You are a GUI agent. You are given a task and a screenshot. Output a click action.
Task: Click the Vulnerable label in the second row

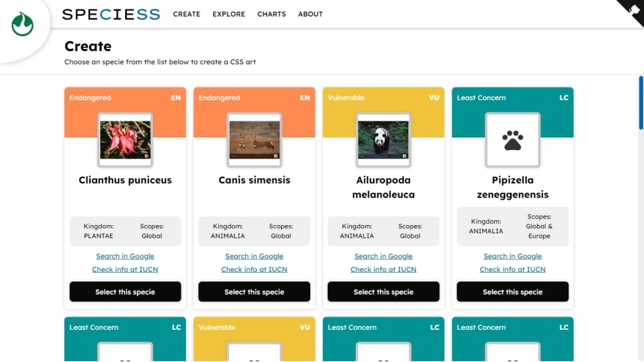pyautogui.click(x=217, y=327)
